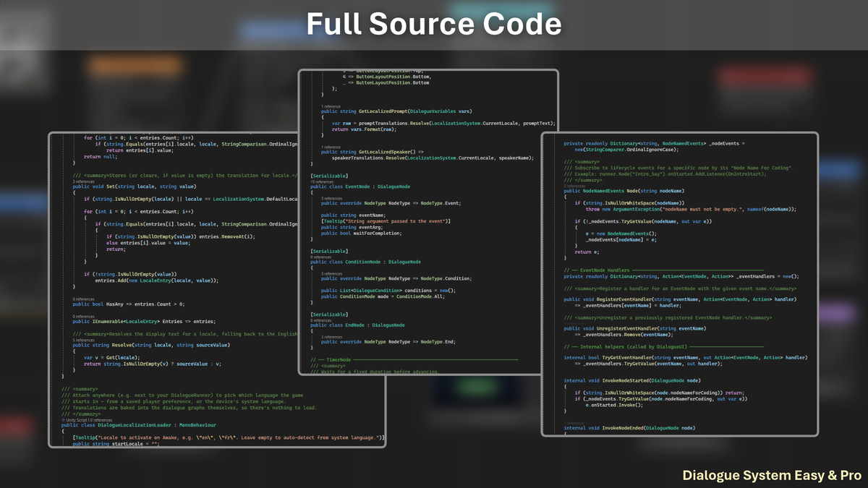The height and width of the screenshot is (488, 868).
Task: Select the DialogueLocalizationLoader class declaration
Action: point(139,425)
